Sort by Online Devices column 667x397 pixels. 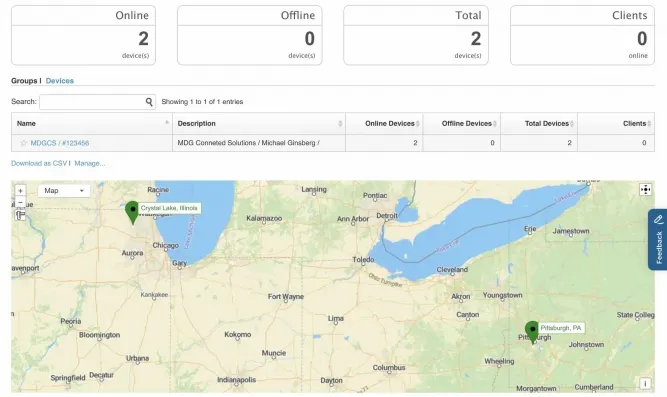pyautogui.click(x=384, y=123)
